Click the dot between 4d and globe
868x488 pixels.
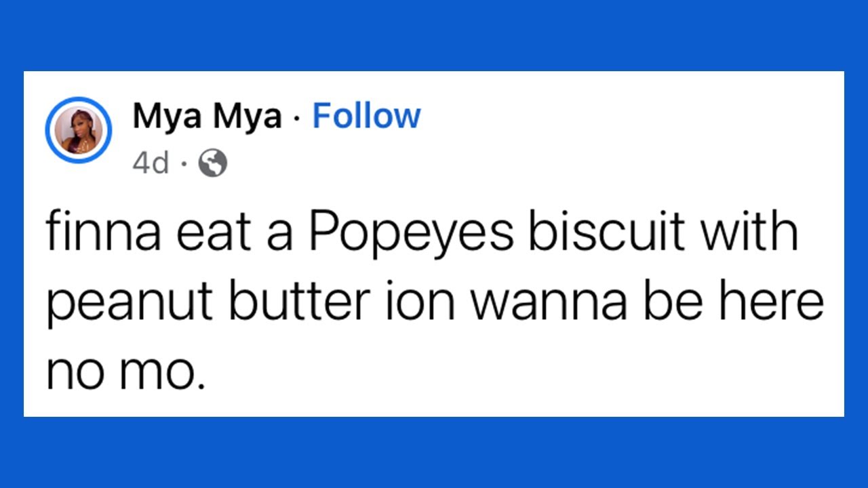pos(183,164)
